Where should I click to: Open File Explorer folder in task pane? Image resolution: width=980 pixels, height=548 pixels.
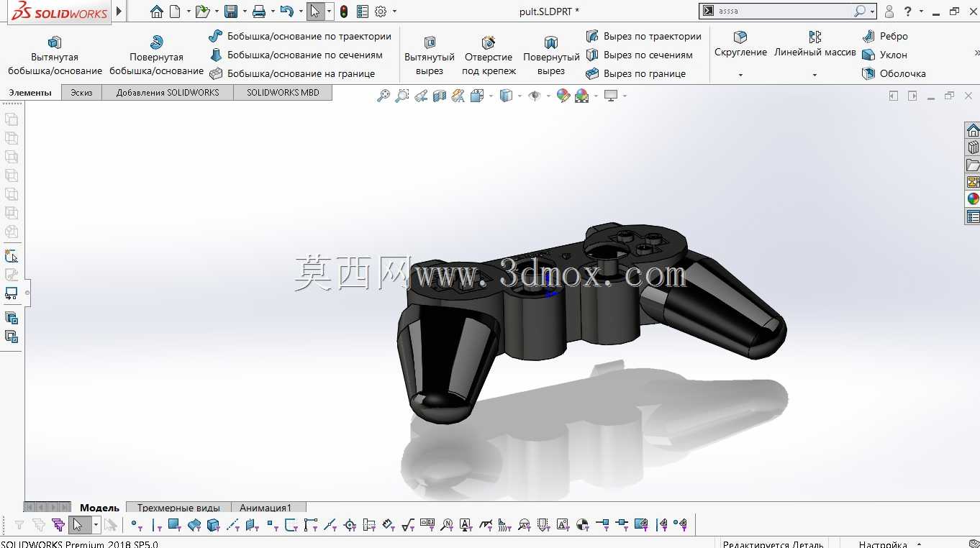click(973, 165)
